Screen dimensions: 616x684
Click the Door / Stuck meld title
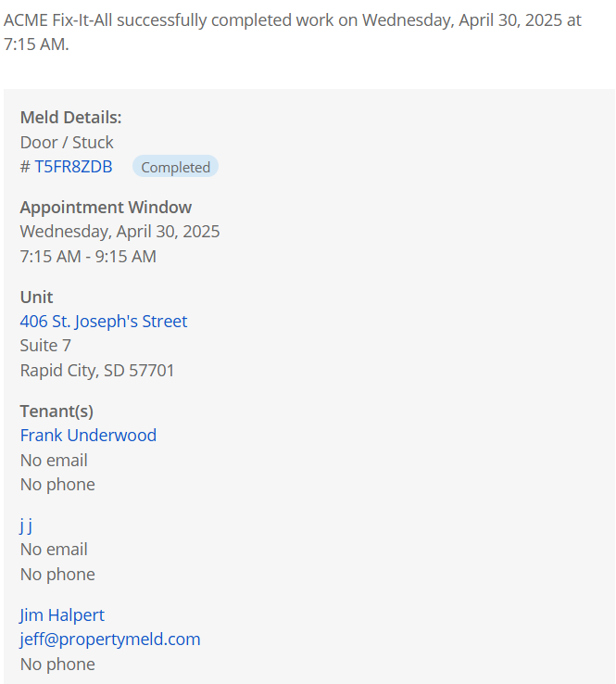[67, 143]
